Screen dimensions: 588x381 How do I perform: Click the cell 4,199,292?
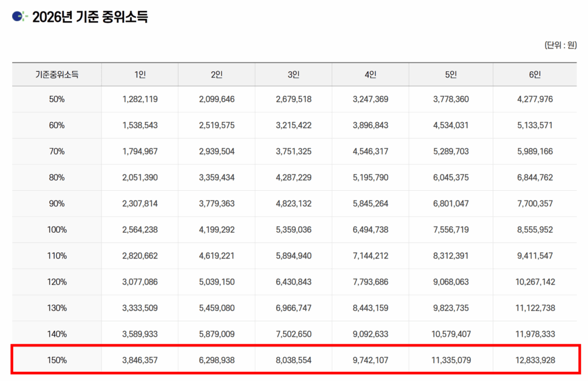(x=216, y=229)
